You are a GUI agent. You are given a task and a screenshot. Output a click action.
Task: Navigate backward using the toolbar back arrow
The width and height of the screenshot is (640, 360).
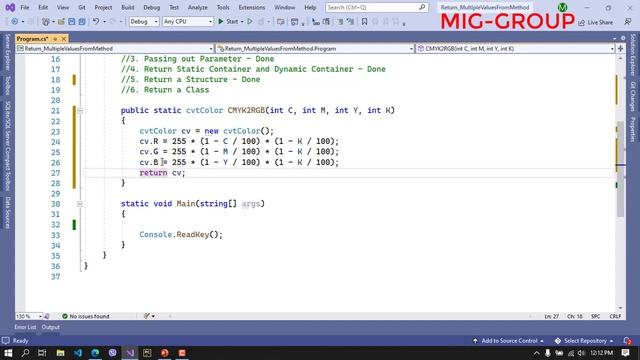click(x=14, y=22)
